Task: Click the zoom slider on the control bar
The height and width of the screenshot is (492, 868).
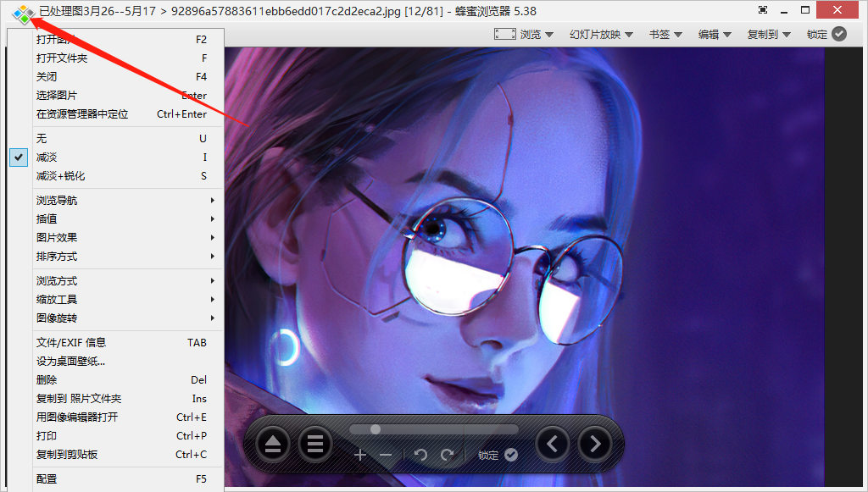Action: [x=433, y=429]
